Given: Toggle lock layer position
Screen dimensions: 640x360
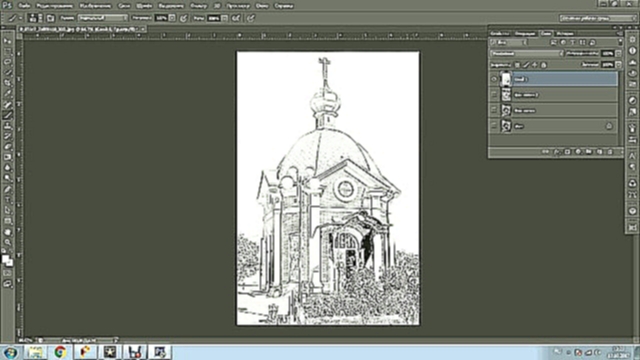Looking at the screenshot, I should click(x=535, y=65).
